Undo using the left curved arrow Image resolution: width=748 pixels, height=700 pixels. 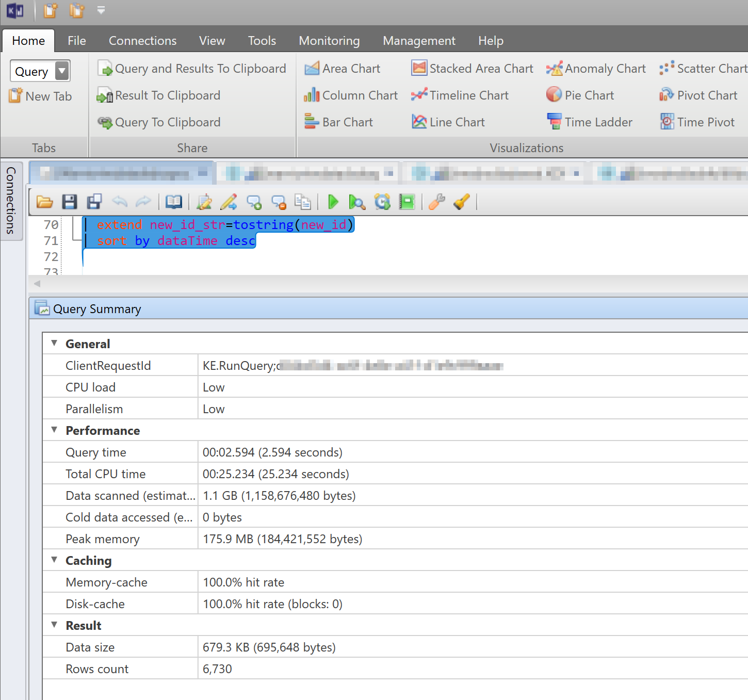pyautogui.click(x=120, y=202)
